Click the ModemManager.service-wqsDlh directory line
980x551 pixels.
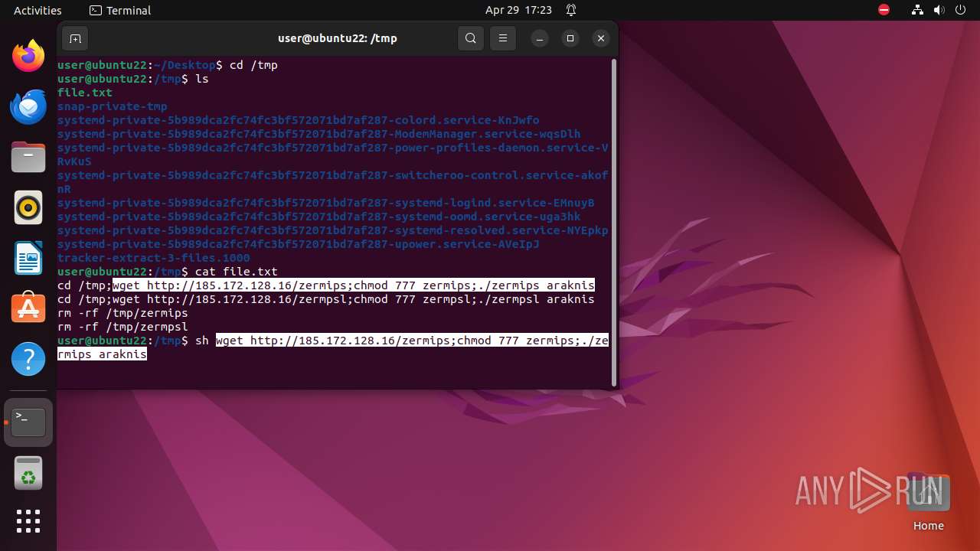pyautogui.click(x=319, y=134)
